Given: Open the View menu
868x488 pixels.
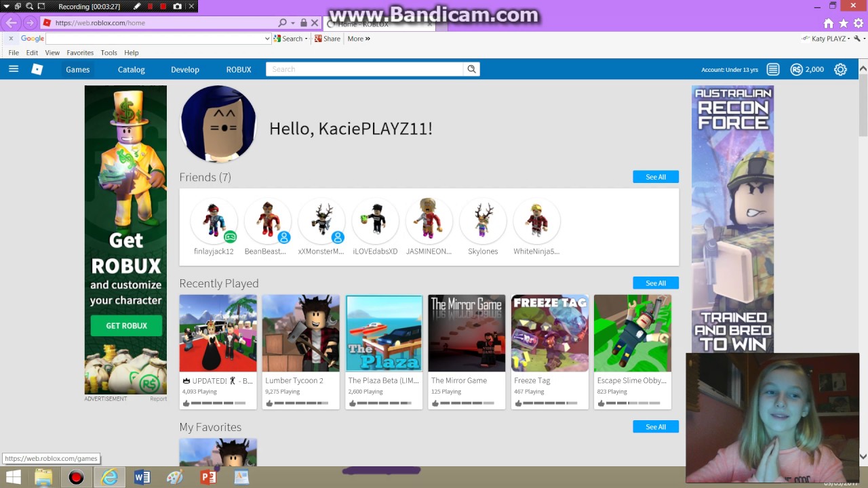Looking at the screenshot, I should pos(52,52).
